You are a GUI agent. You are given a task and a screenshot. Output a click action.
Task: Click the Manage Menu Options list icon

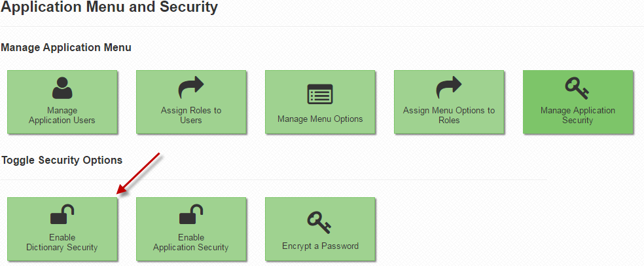[320, 94]
